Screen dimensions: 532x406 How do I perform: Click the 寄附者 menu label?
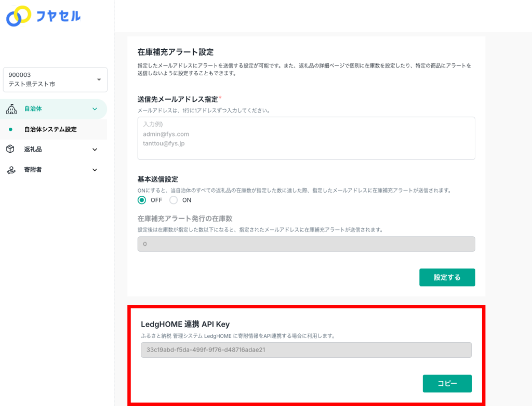tap(33, 170)
